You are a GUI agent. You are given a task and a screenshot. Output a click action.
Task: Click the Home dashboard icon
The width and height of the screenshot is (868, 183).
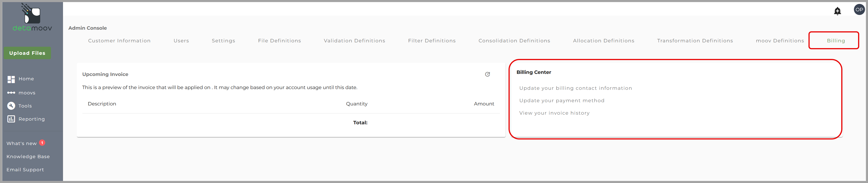11,79
